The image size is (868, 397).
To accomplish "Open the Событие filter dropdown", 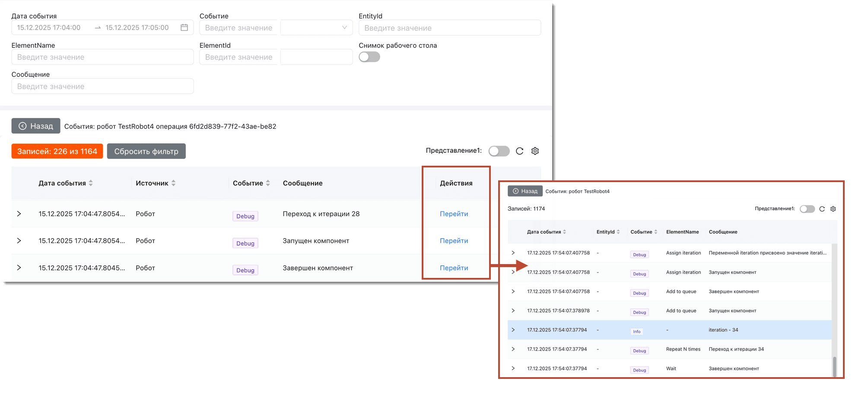I will [317, 28].
